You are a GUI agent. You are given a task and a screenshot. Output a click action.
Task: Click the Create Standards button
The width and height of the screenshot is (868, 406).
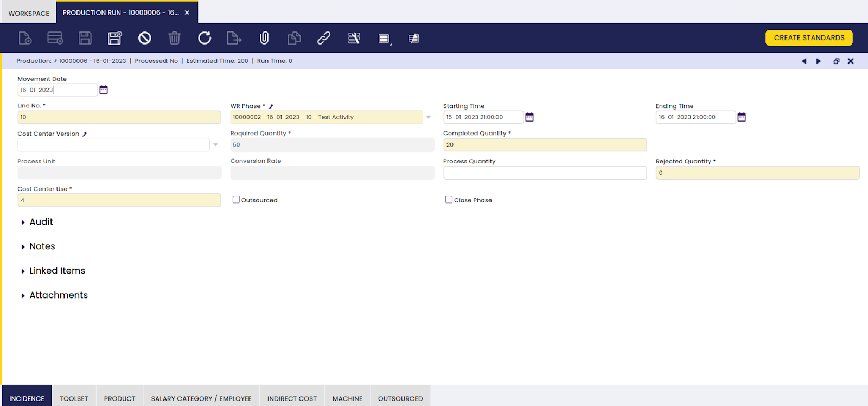point(809,38)
